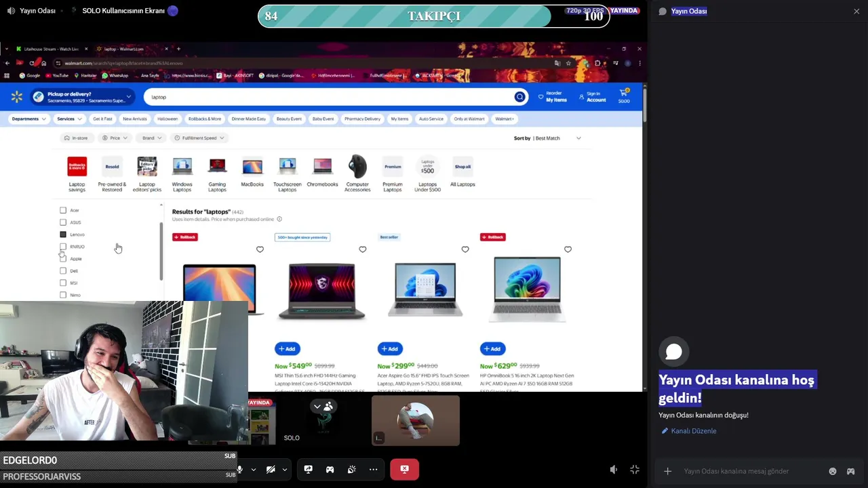Viewport: 868px width, 488px height.
Task: Favorite the Acer Aspire Go laptop heart
Action: [465, 249]
